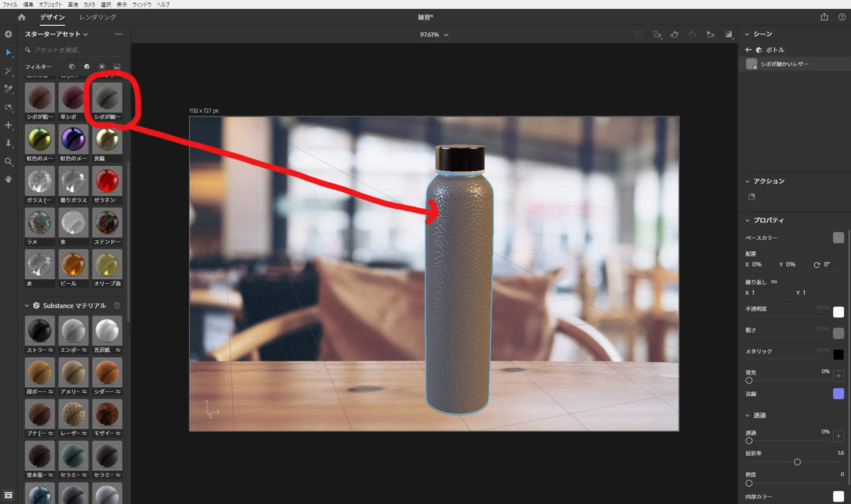Open the Add assets plus icon
Screen dimensions: 851x504
click(8, 34)
